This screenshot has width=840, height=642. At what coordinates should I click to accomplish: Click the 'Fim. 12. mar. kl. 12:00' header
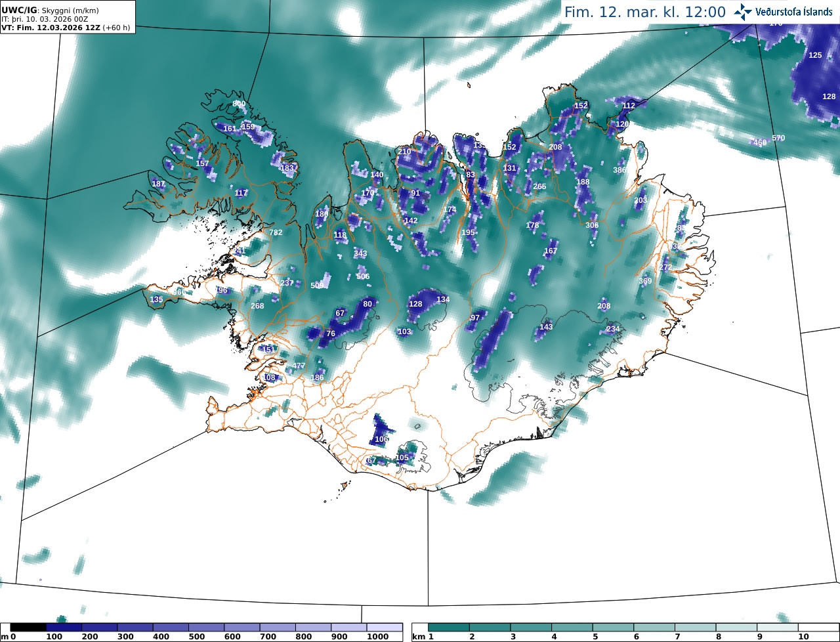(645, 12)
